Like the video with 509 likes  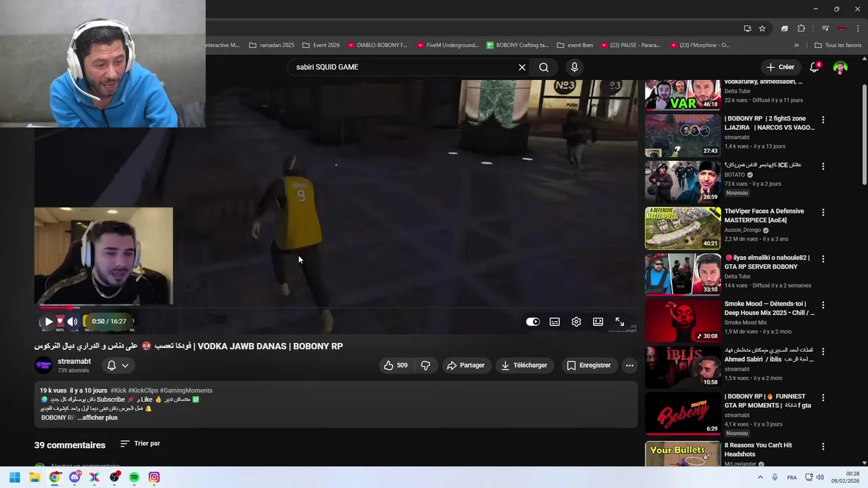[x=396, y=365]
